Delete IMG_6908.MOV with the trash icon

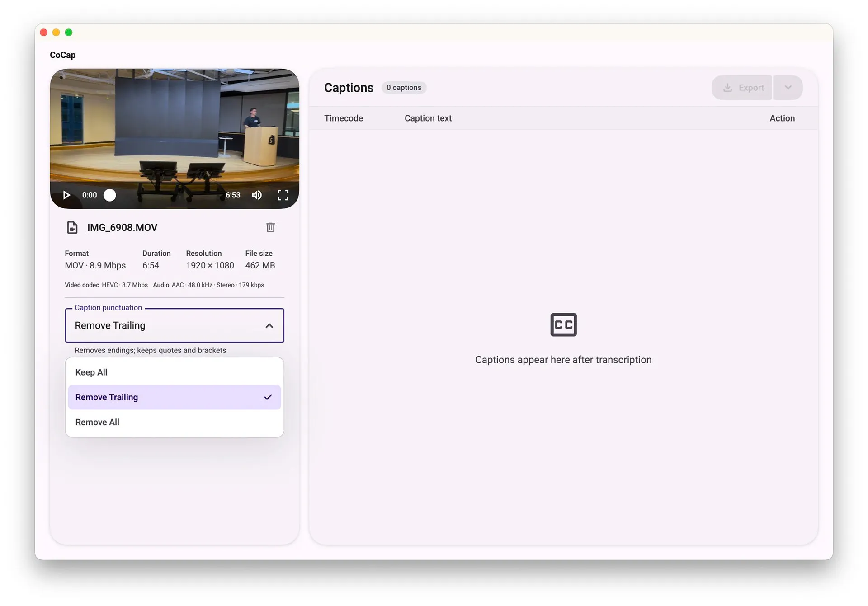pos(270,227)
